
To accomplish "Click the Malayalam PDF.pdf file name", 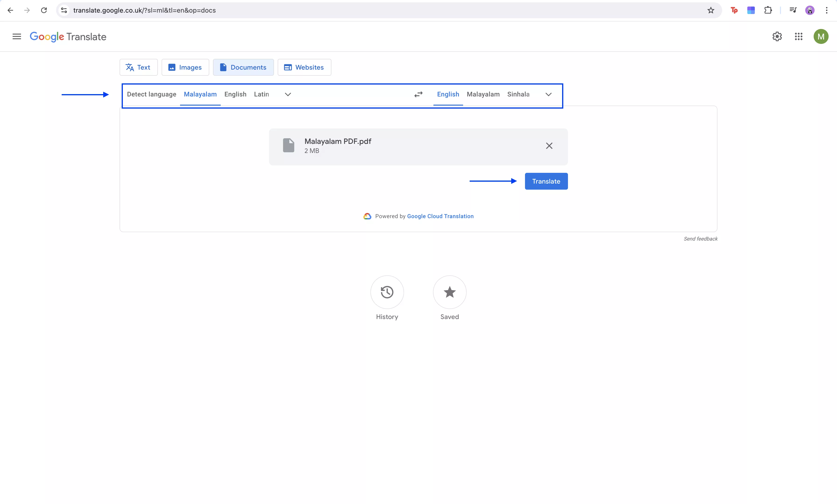I will (337, 141).
